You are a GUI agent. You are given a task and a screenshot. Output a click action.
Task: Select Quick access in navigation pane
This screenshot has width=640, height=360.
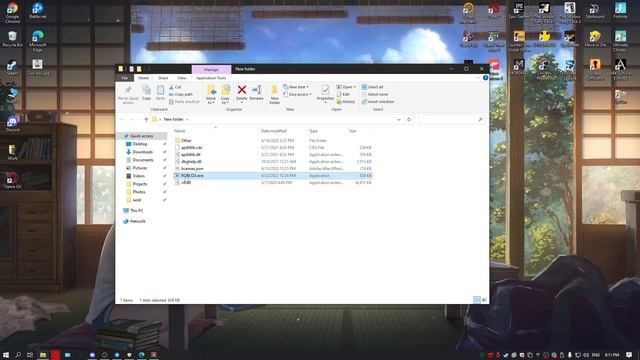(141, 136)
